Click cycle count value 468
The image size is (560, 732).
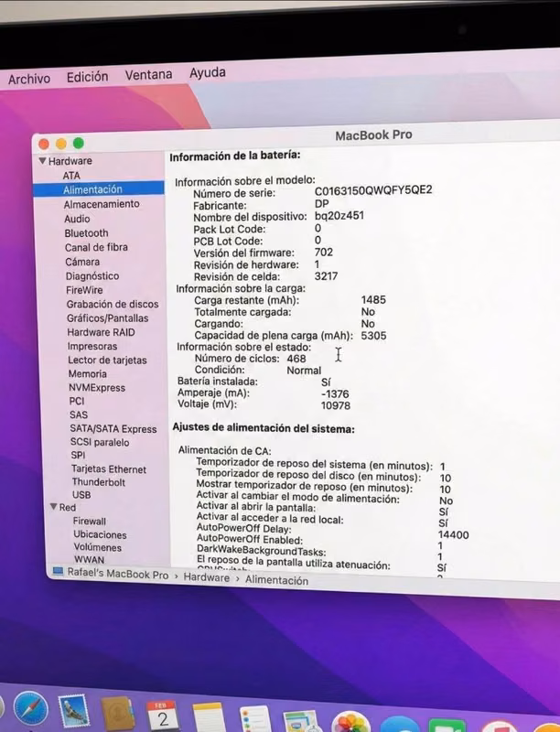tap(296, 359)
